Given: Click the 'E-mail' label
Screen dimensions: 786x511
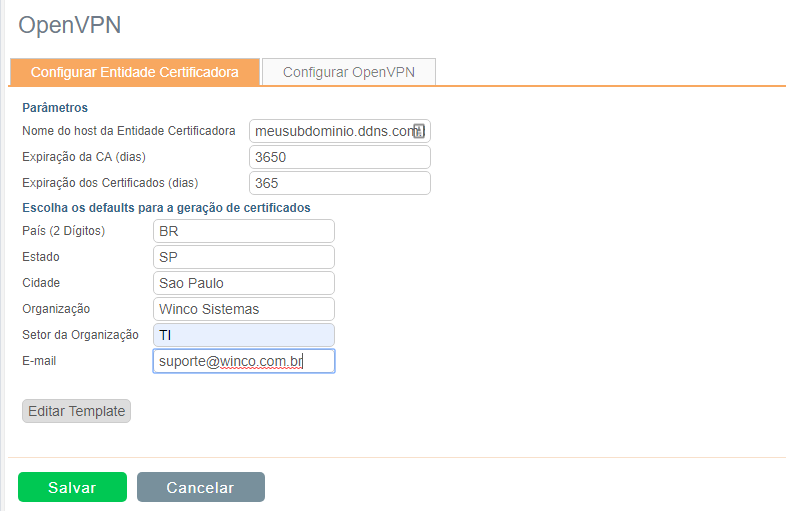Looking at the screenshot, I should click(x=39, y=361).
